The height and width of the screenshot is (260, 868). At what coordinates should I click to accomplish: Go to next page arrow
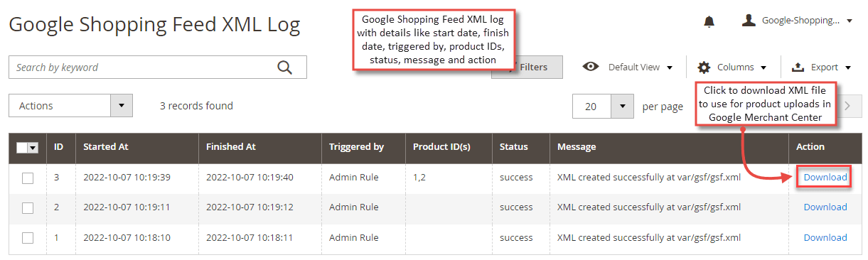point(847,106)
